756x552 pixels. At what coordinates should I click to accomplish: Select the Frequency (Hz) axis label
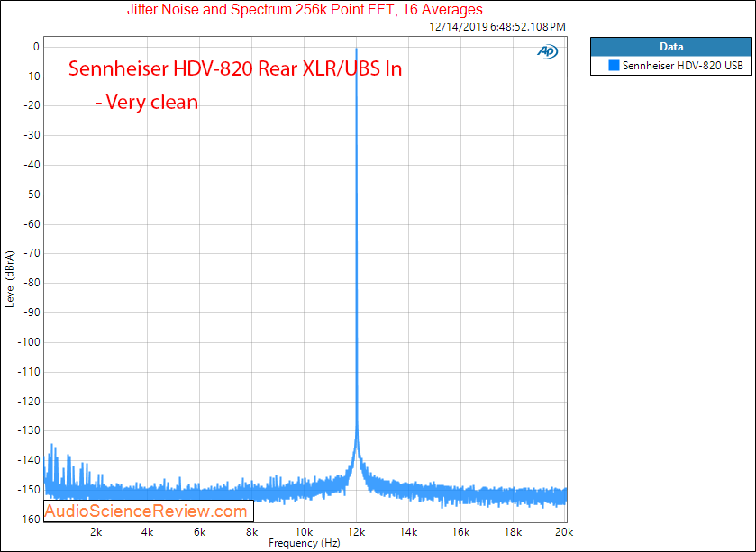pyautogui.click(x=305, y=543)
